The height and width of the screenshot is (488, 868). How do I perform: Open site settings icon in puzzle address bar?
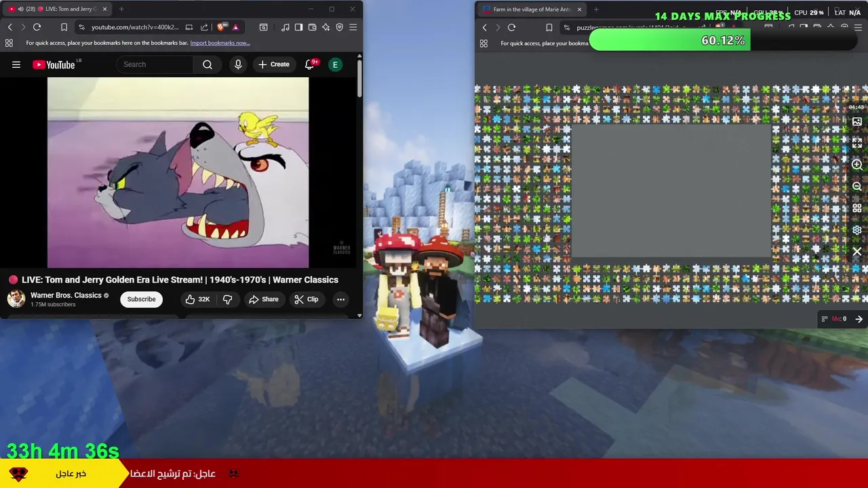pyautogui.click(x=567, y=28)
